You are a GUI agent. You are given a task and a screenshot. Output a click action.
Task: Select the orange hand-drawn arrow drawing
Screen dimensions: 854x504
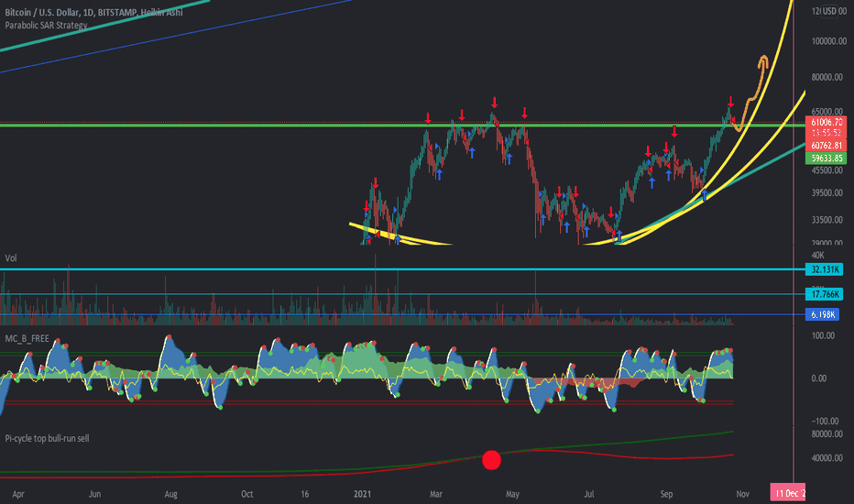tap(752, 93)
